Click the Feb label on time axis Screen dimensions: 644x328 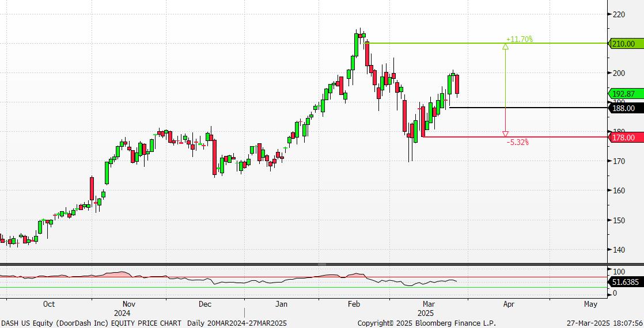354,304
